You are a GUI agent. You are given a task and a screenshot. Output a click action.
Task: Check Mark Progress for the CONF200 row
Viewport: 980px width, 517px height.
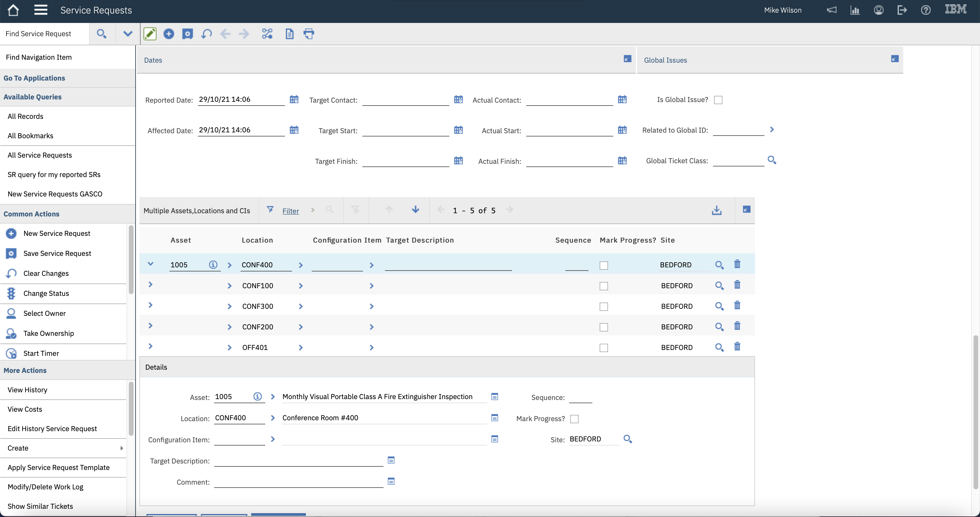pos(603,327)
